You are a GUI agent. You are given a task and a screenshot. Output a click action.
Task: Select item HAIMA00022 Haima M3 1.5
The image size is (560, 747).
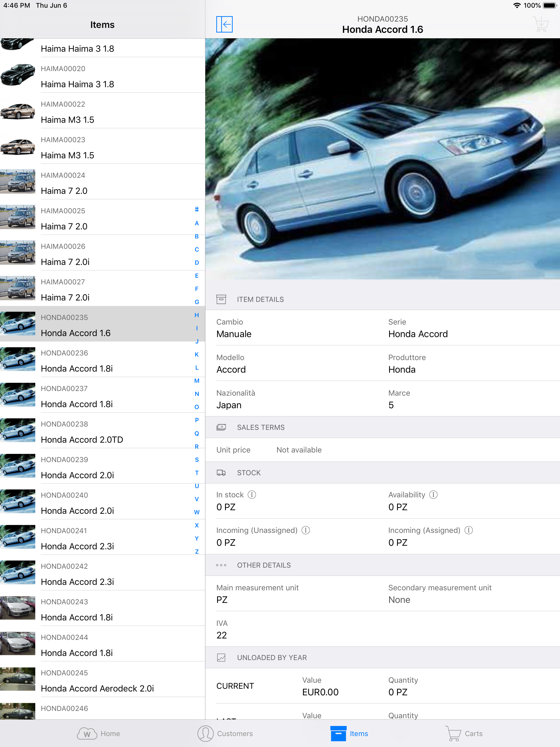(102, 110)
